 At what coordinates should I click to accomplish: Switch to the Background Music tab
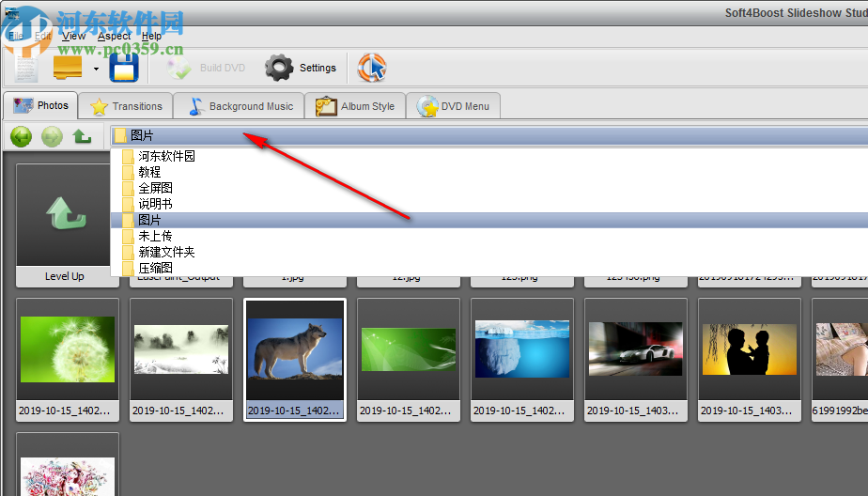240,106
